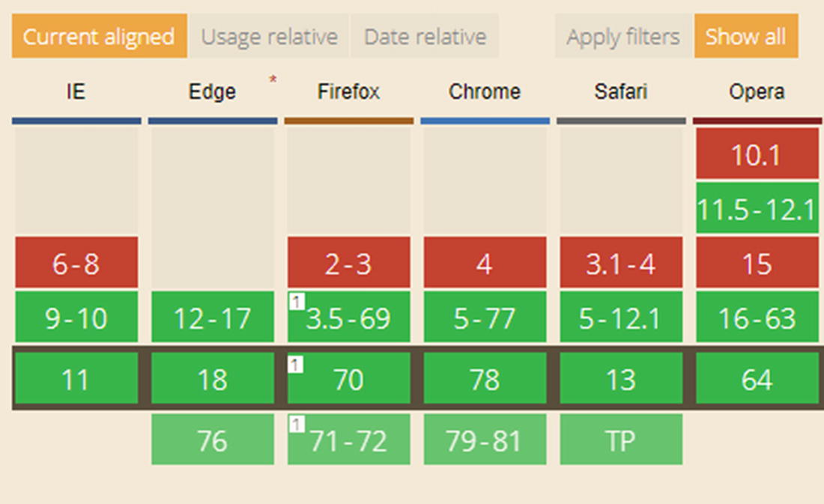Click note marker 1 on Firefox 3.5-69

click(x=297, y=301)
